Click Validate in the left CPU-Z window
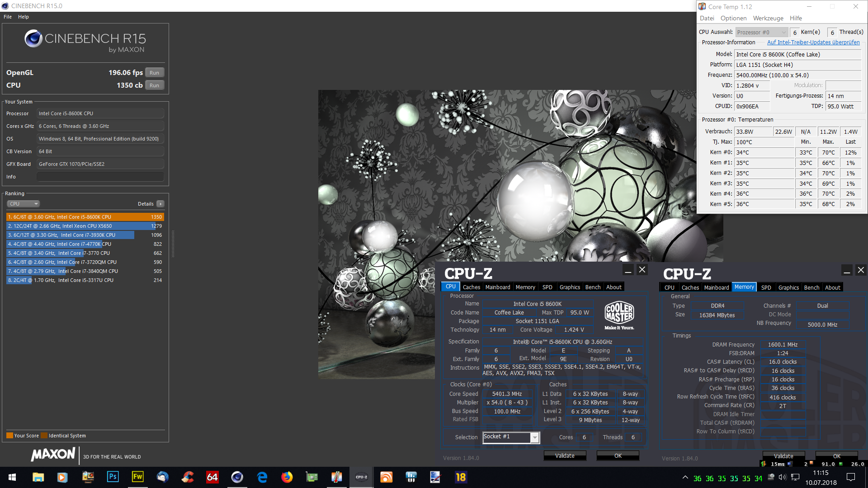868x488 pixels. [565, 455]
